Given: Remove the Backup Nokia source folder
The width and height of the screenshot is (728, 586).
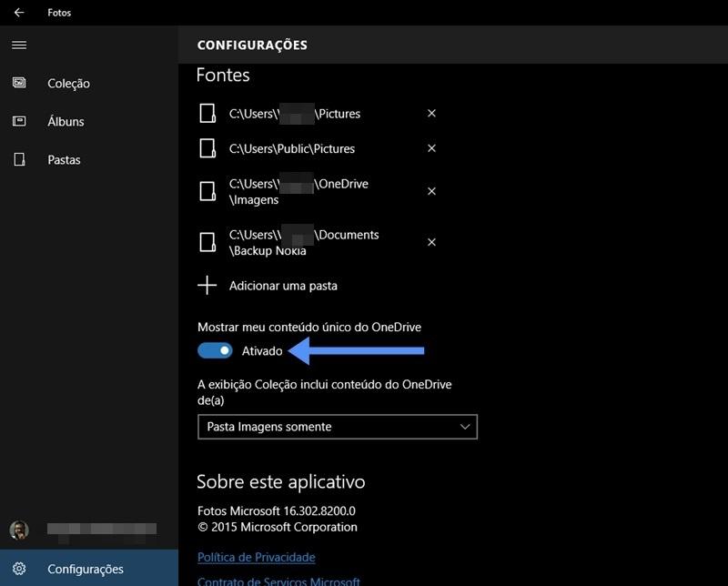Looking at the screenshot, I should pyautogui.click(x=431, y=243).
